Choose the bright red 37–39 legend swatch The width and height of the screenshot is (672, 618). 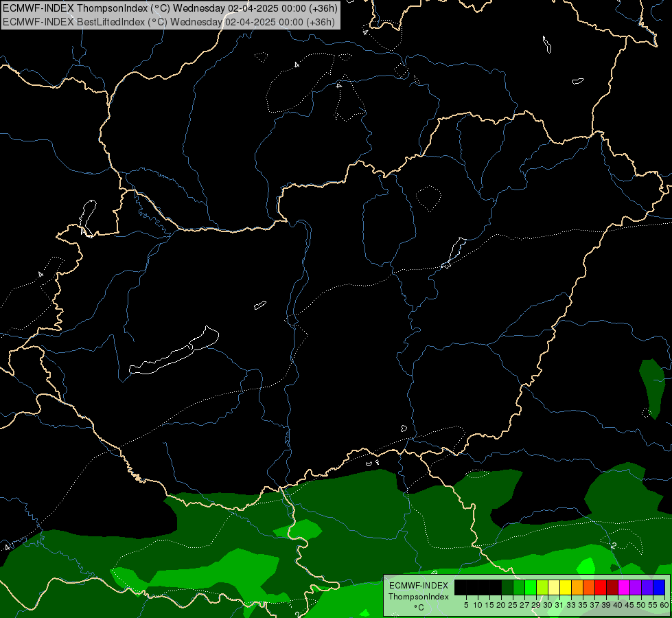(601, 587)
